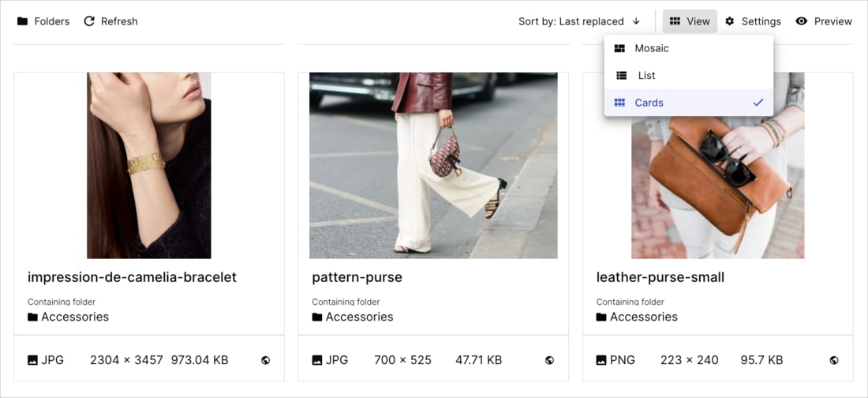The height and width of the screenshot is (398, 868).
Task: Open Accessories folder under impression-de-camelia-bracelet
Action: (68, 317)
